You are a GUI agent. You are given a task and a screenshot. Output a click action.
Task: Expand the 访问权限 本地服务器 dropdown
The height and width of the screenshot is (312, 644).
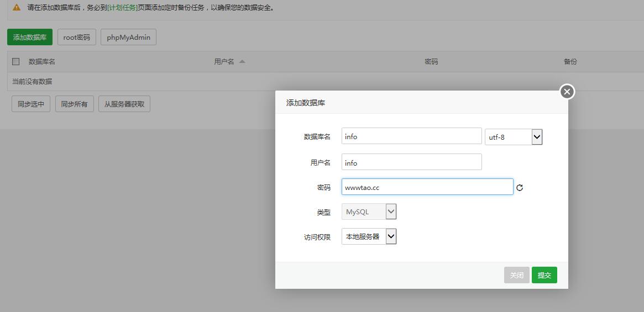click(369, 236)
